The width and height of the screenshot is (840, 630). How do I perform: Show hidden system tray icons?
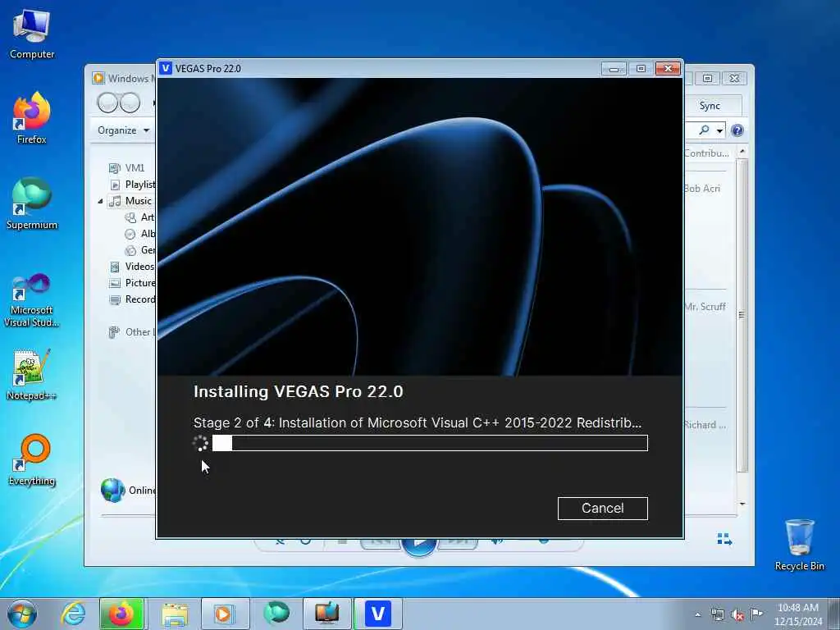click(697, 614)
